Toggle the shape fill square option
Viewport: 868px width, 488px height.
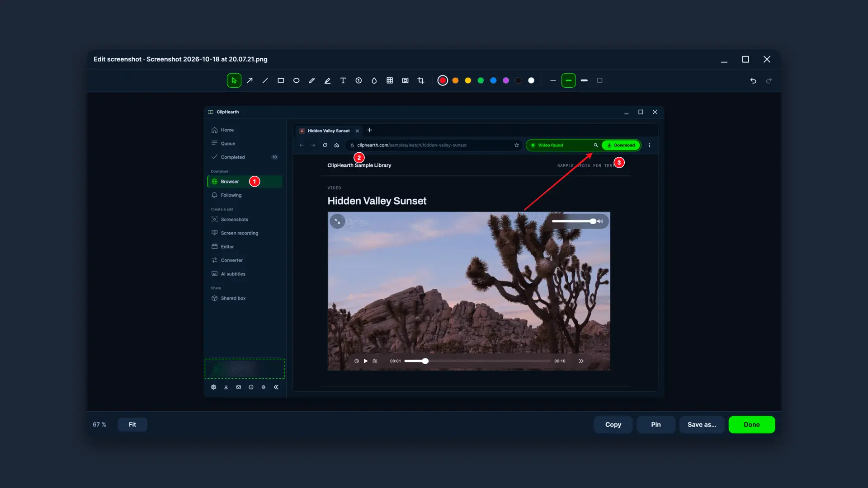[x=600, y=80]
